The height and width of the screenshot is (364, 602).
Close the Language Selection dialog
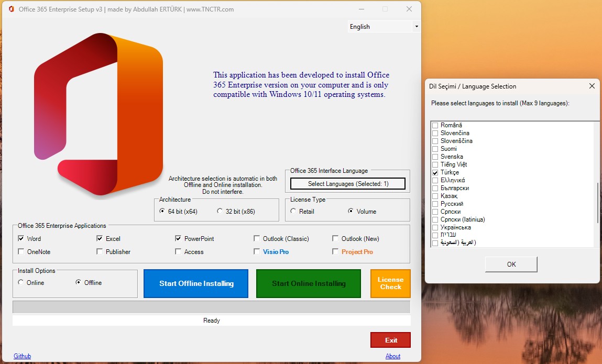592,86
